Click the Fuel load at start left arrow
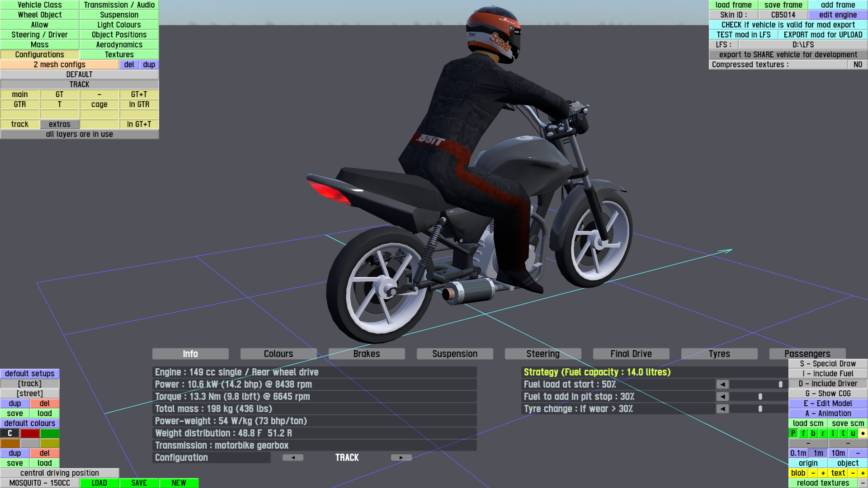The image size is (868, 488). tap(722, 385)
